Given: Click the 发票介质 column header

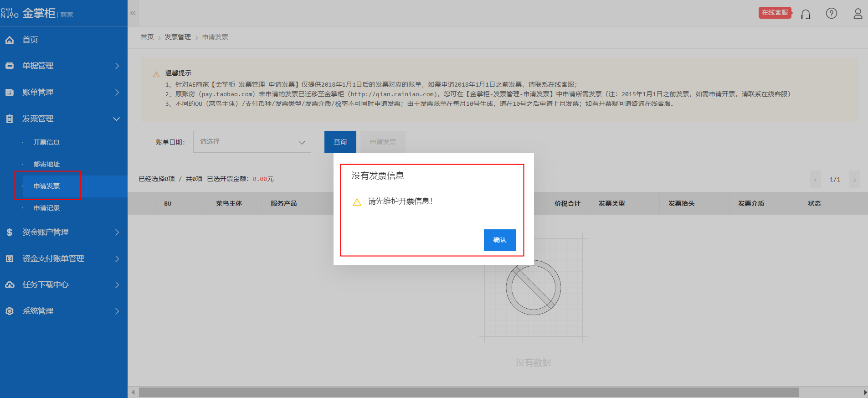Looking at the screenshot, I should [x=751, y=203].
